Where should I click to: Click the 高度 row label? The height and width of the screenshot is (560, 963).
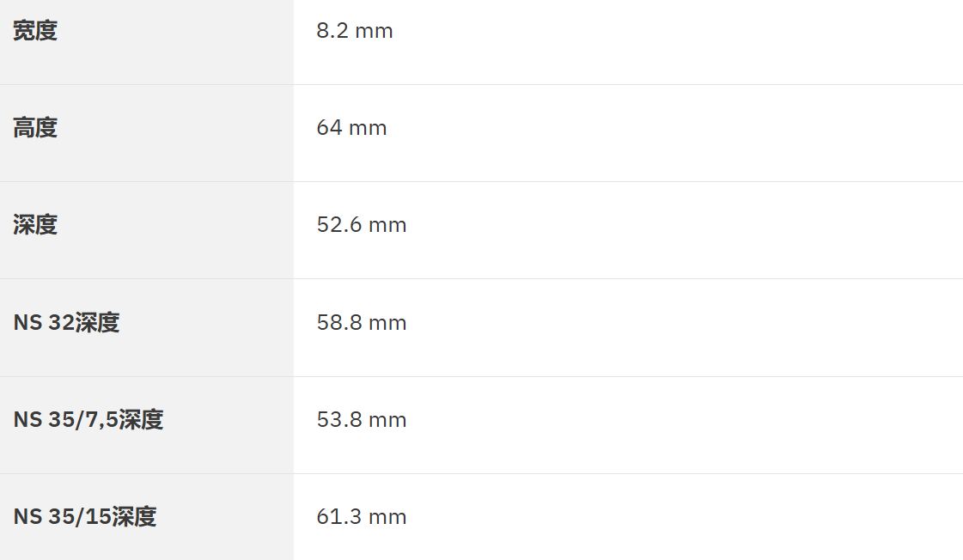(35, 128)
